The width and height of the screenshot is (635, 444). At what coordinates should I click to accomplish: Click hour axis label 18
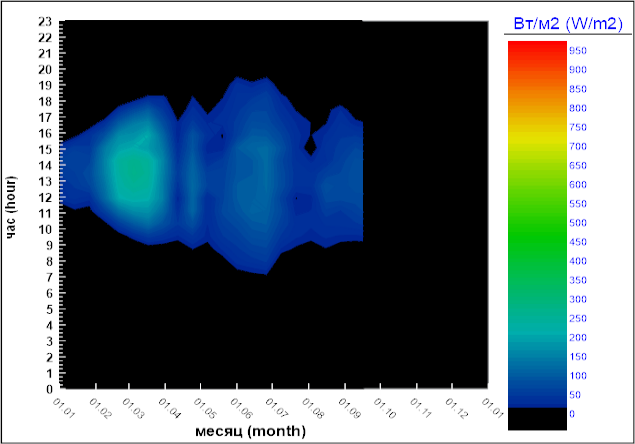[45, 102]
